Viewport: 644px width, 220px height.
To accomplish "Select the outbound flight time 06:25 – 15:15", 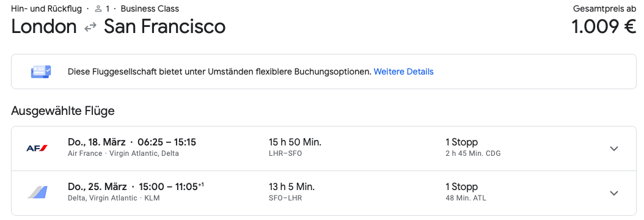I will 167,142.
